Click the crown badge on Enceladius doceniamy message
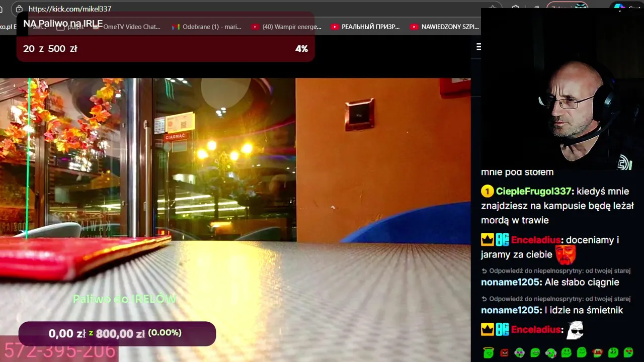This screenshot has height=362, width=644. 487,240
